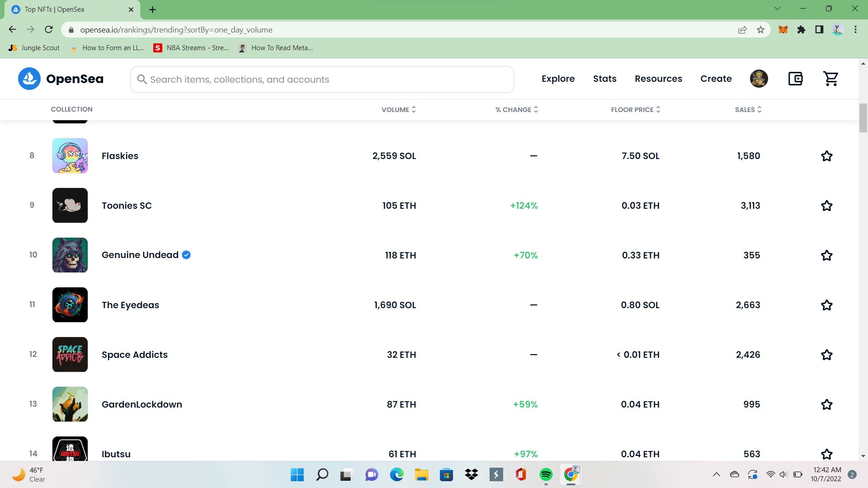868x488 pixels.
Task: Toggle watchlist star for Space Addicts
Action: [826, 355]
